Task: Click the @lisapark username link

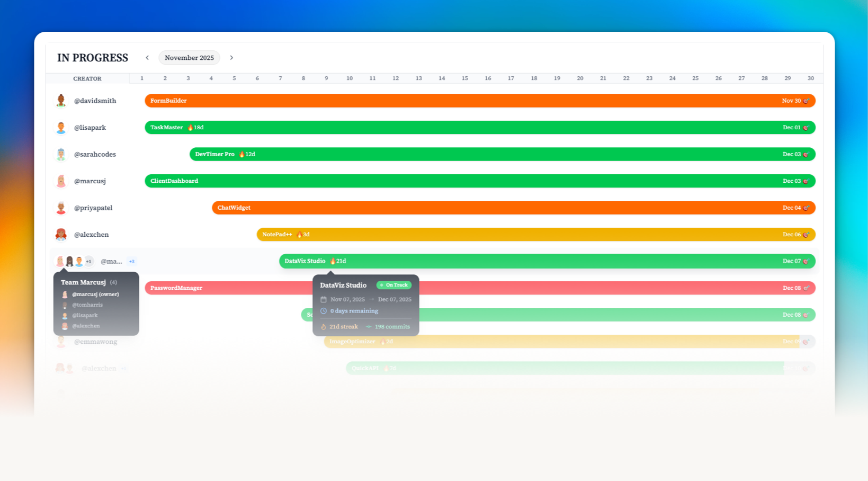Action: [x=90, y=127]
